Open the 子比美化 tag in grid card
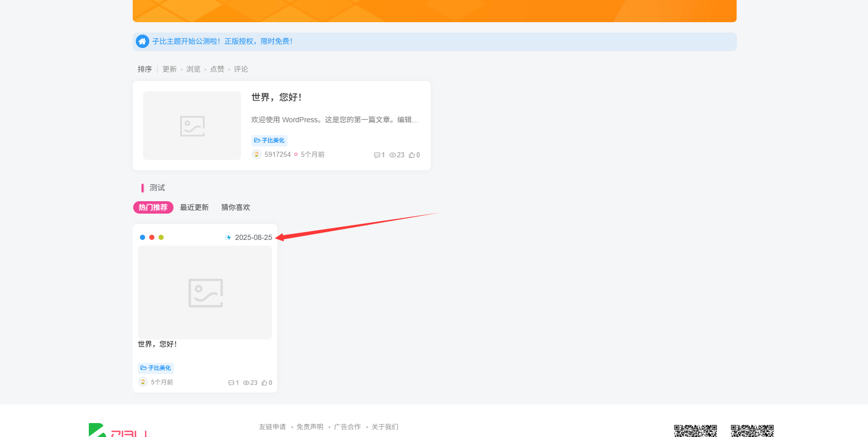Image resolution: width=868 pixels, height=437 pixels. click(x=156, y=368)
